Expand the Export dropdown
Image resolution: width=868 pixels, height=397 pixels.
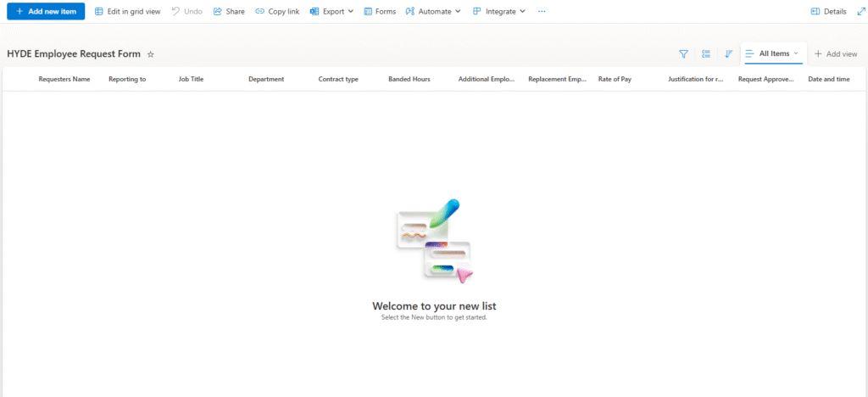(332, 12)
